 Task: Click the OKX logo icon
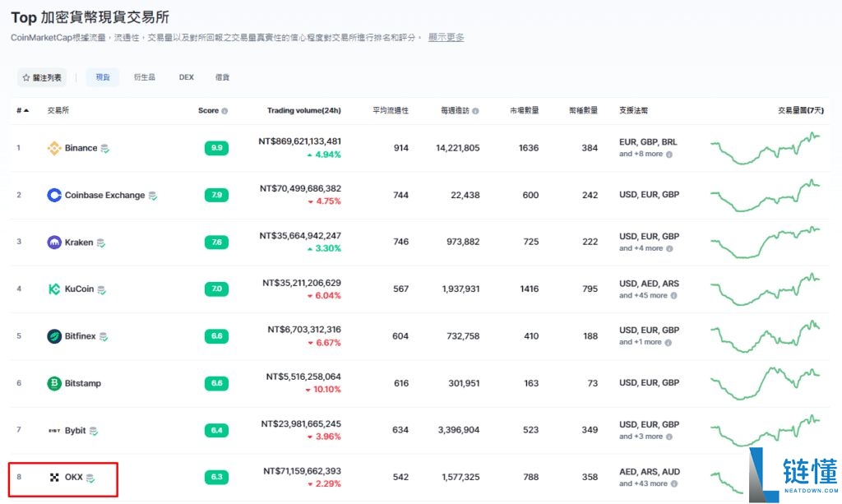coord(54,477)
